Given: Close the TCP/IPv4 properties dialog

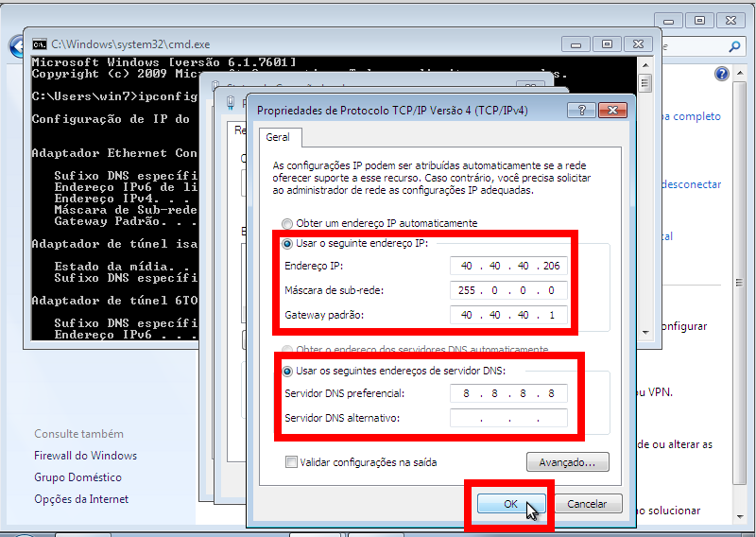Looking at the screenshot, I should click(x=612, y=111).
